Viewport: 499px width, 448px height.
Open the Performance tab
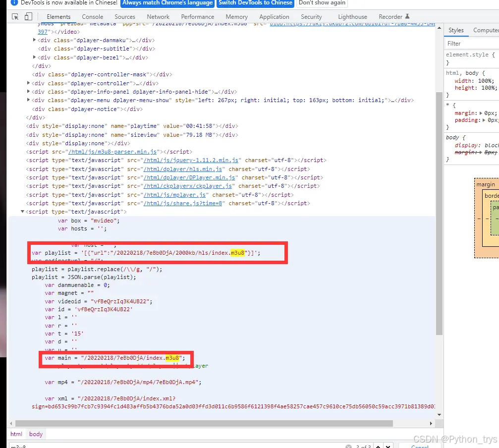point(198,16)
